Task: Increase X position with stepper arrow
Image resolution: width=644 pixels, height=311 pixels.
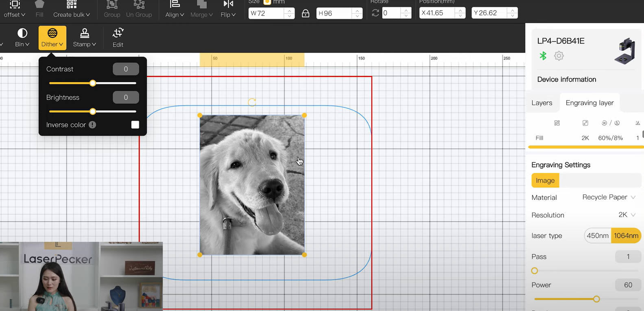Action: (460, 11)
